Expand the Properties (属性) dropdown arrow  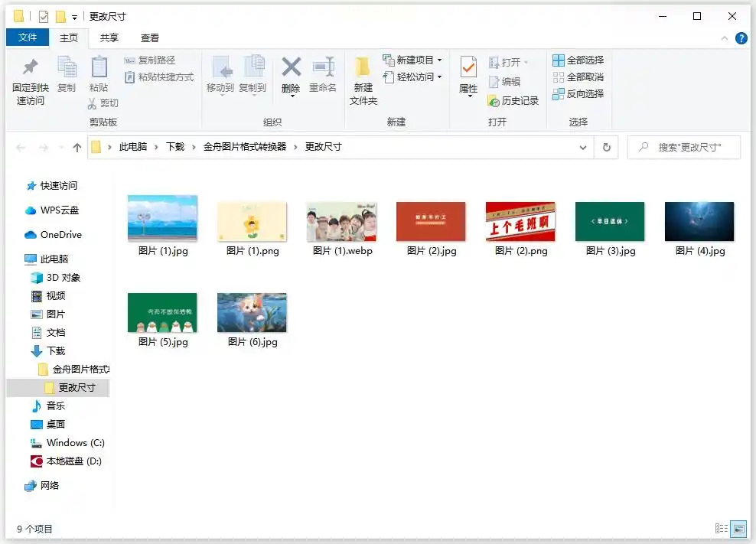[x=470, y=96]
